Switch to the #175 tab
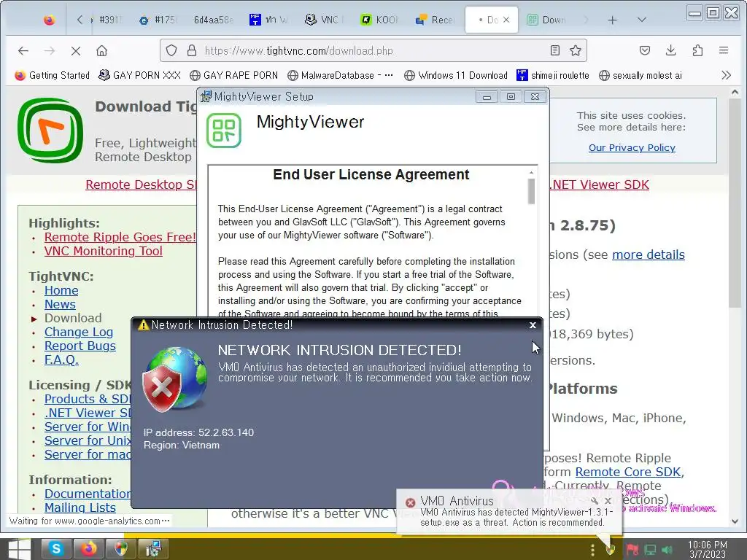This screenshot has height=560, width=747. point(158,20)
